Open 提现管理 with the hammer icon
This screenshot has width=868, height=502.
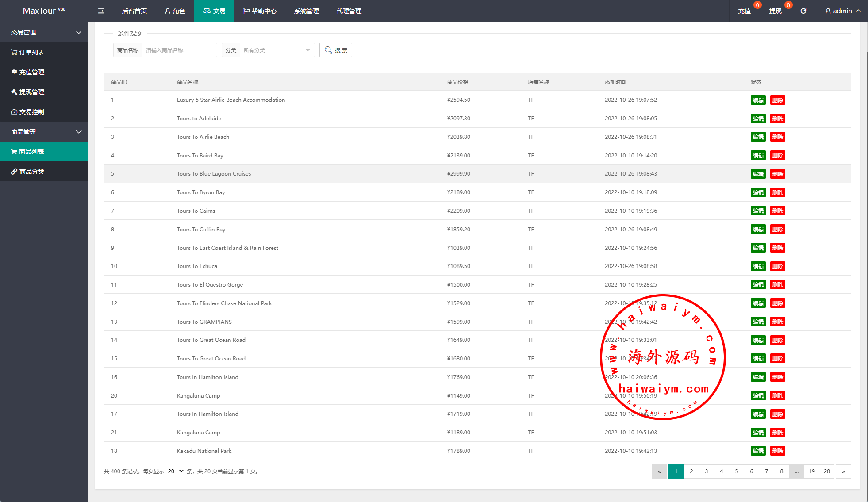click(31, 92)
